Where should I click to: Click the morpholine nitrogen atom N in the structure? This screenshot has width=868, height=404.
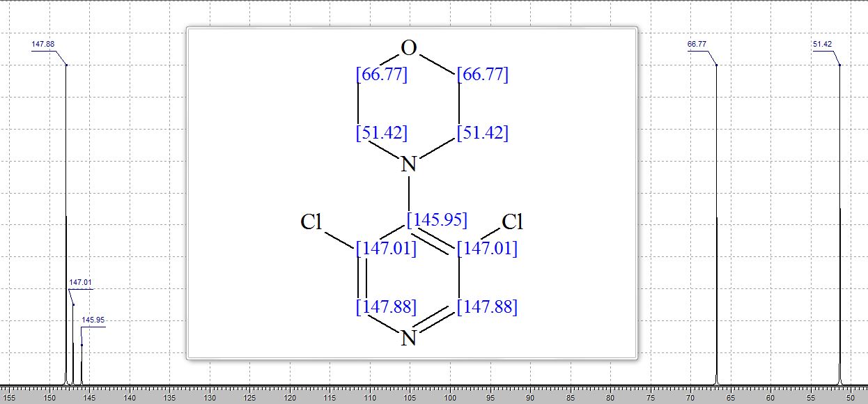pos(409,164)
